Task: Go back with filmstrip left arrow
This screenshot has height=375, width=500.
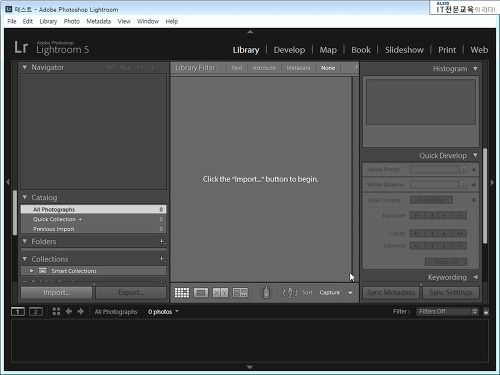Action: [x=69, y=311]
